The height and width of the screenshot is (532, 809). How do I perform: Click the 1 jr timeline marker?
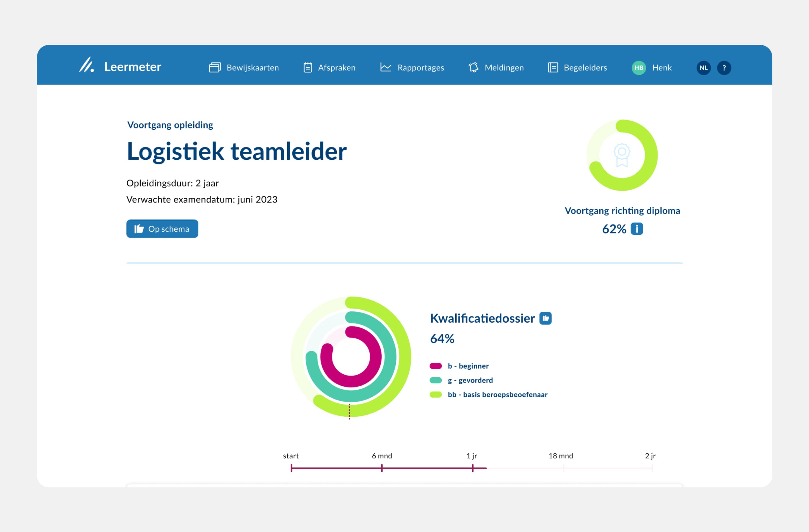point(473,468)
